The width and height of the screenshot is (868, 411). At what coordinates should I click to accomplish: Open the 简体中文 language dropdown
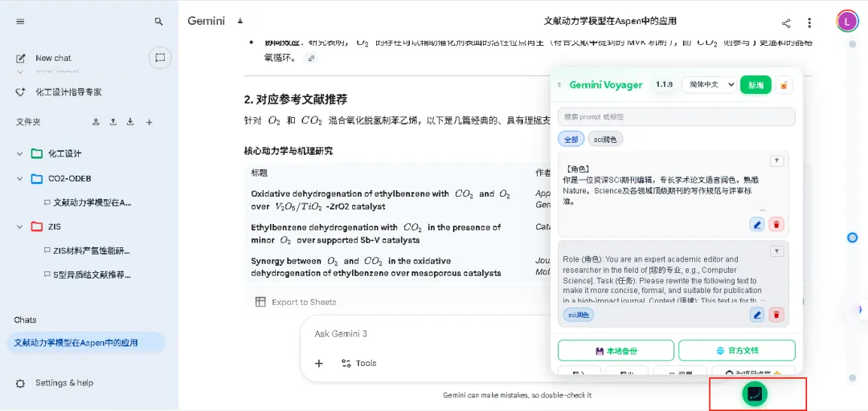pos(709,84)
